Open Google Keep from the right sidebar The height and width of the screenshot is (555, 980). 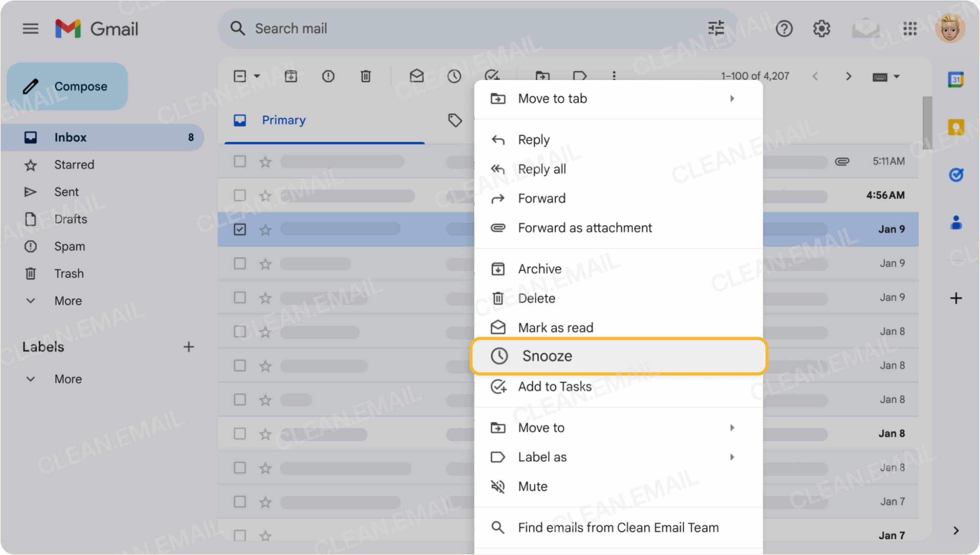956,127
